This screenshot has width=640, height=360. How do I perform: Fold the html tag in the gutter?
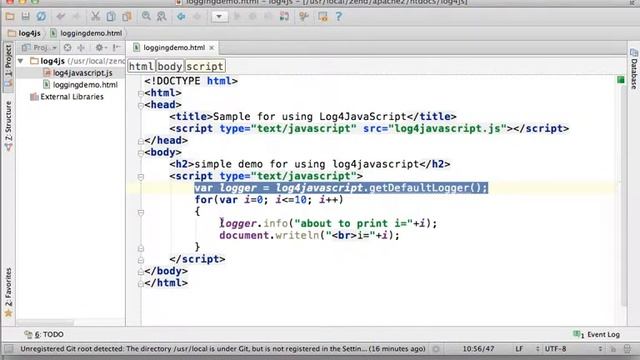click(x=140, y=93)
